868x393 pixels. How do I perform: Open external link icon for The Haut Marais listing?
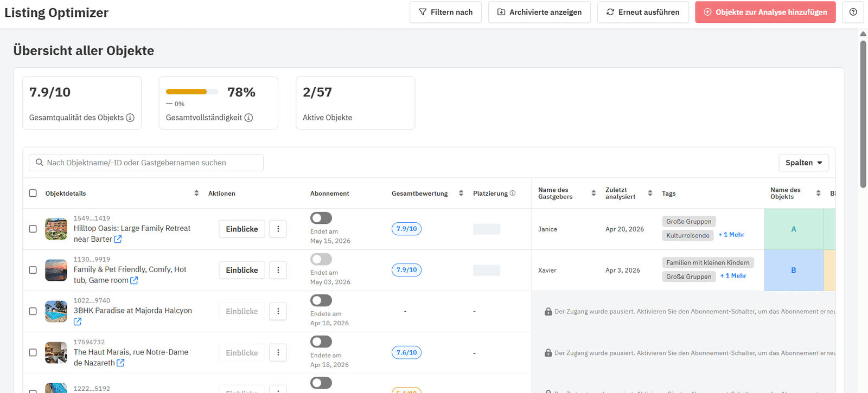120,363
